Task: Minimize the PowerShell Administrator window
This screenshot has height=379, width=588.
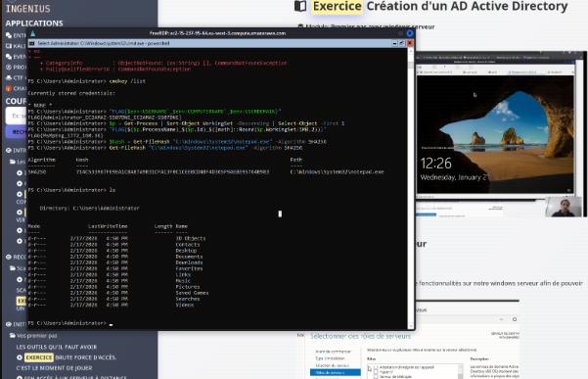Action: pyautogui.click(x=394, y=43)
